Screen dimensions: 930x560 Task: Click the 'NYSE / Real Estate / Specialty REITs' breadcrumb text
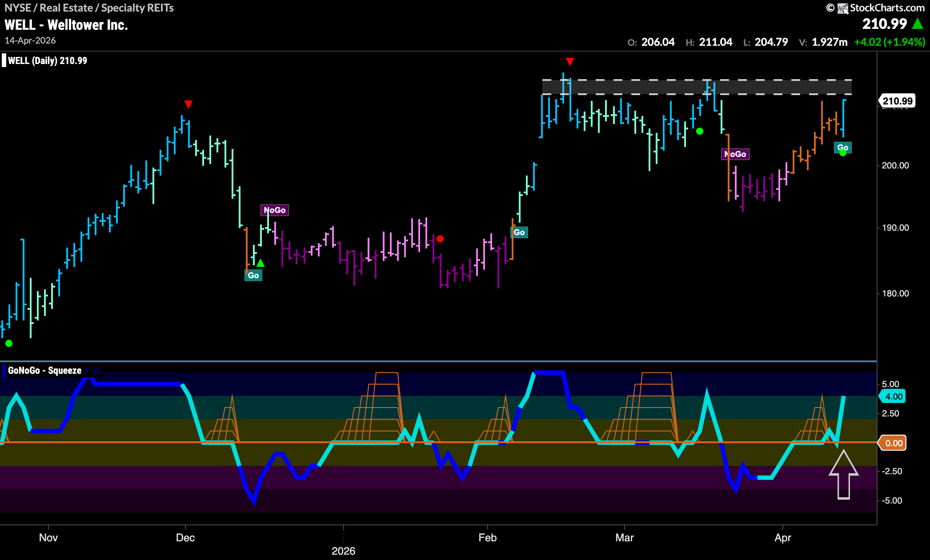tap(89, 8)
